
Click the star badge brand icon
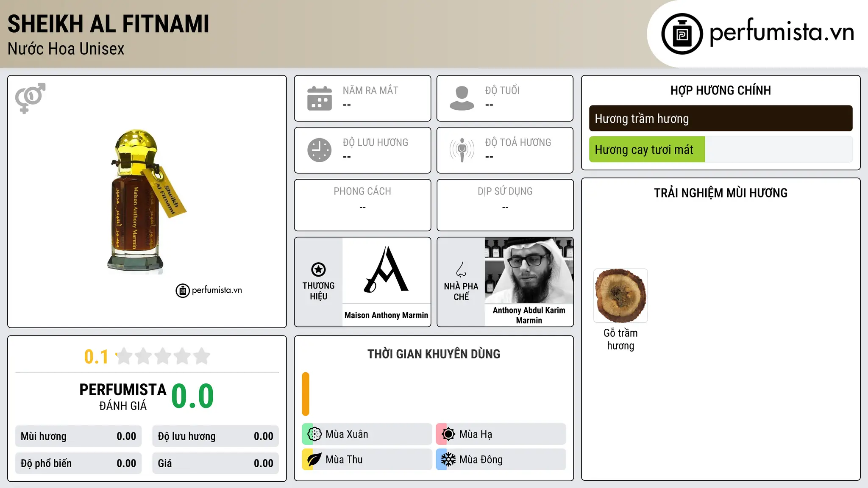point(318,269)
